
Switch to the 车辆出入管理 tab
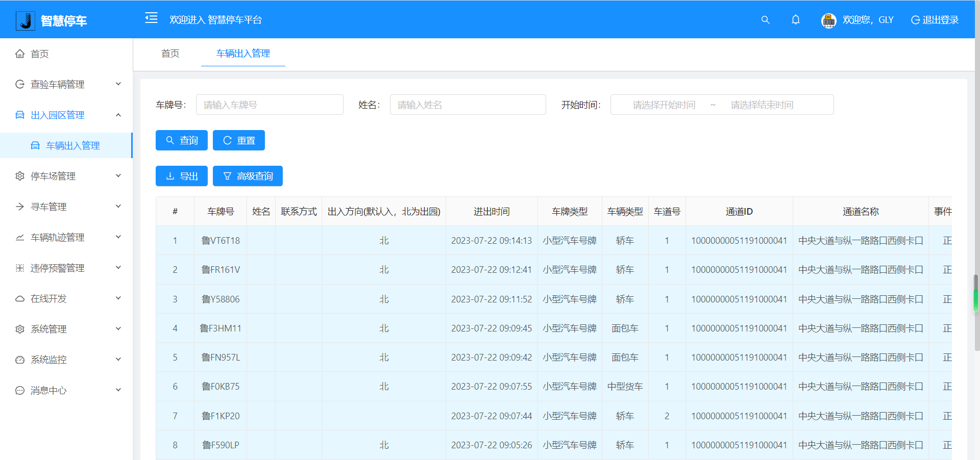click(x=243, y=54)
